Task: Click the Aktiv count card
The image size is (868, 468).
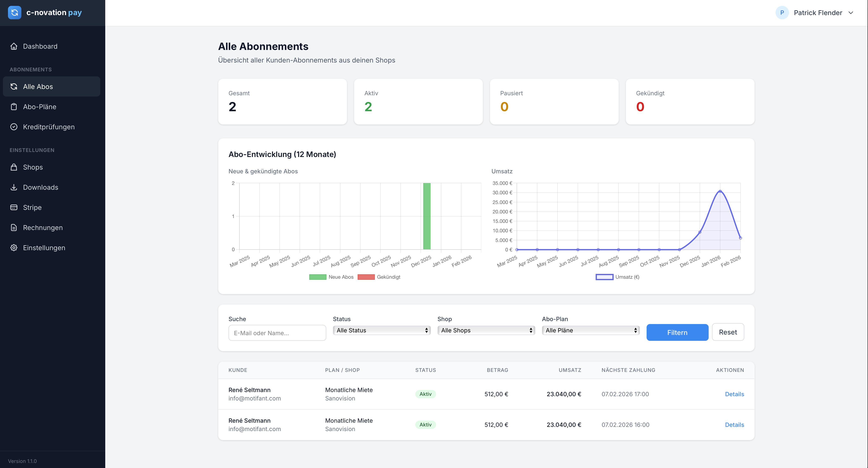Action: tap(418, 102)
